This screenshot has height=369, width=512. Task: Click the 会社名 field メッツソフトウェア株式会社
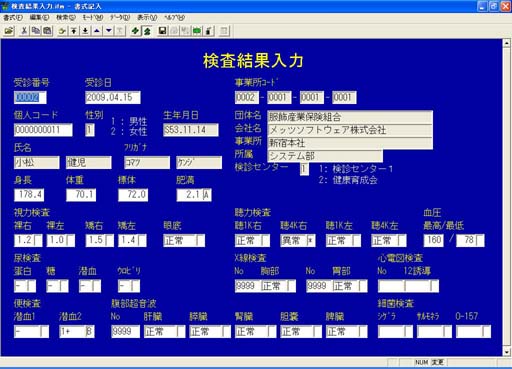pyautogui.click(x=350, y=130)
